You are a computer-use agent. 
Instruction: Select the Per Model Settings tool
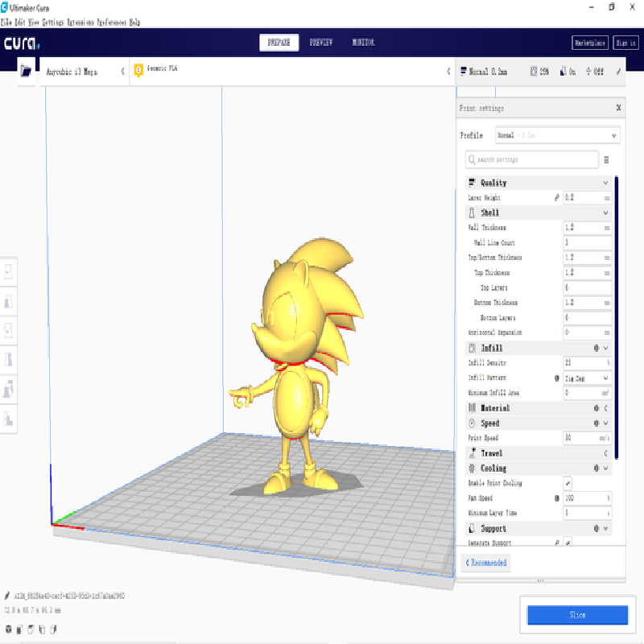pos(8,389)
